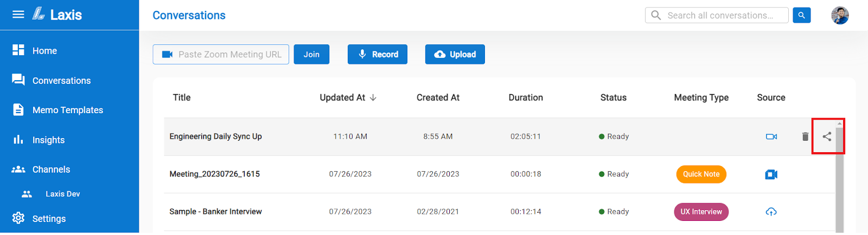The image size is (868, 235).
Task: Sort by the Title column header
Action: click(182, 97)
